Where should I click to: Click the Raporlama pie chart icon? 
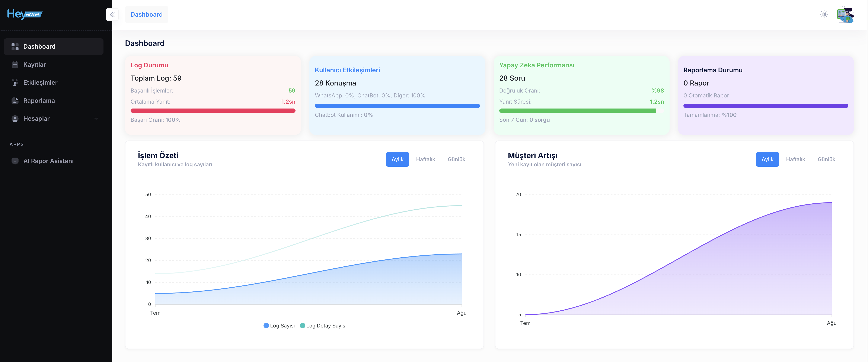pyautogui.click(x=15, y=101)
